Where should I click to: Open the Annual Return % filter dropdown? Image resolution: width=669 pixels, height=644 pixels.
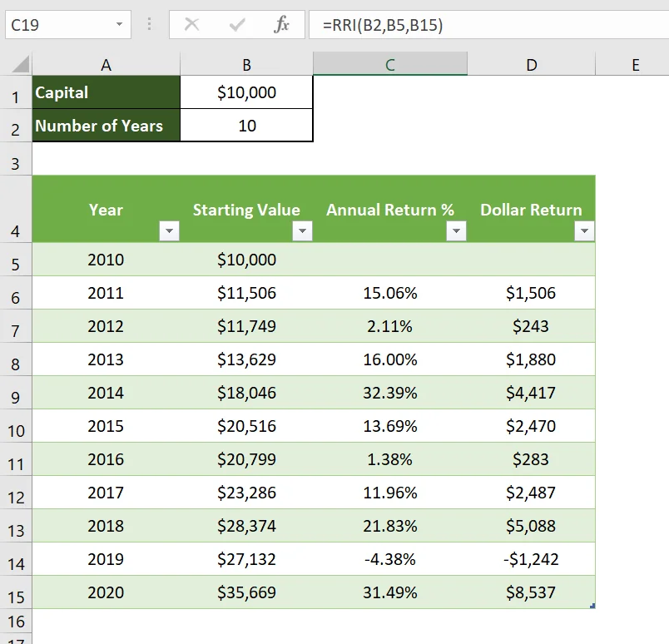pyautogui.click(x=456, y=230)
